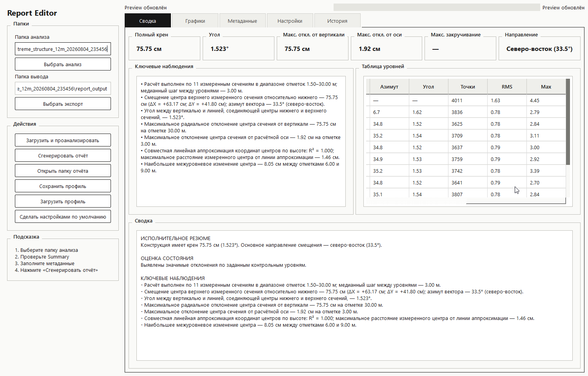Click the cell containing 3759
The image size is (588, 376).
click(x=468, y=159)
